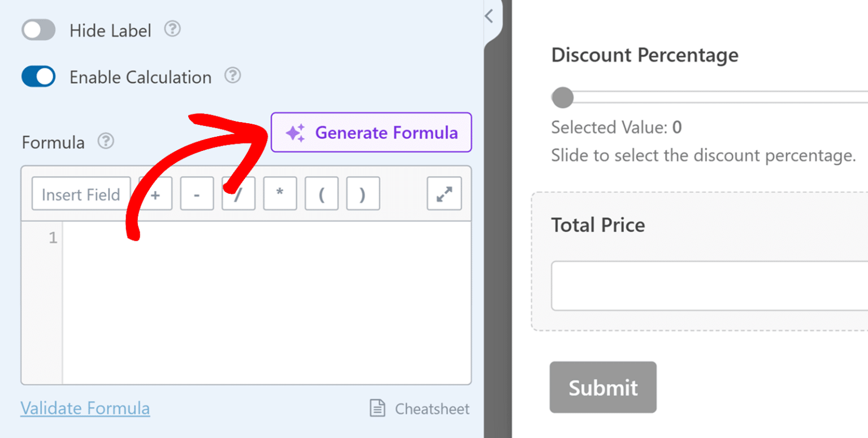Image resolution: width=868 pixels, height=438 pixels.
Task: Toggle the Hide Label switch on
Action: pos(38,29)
